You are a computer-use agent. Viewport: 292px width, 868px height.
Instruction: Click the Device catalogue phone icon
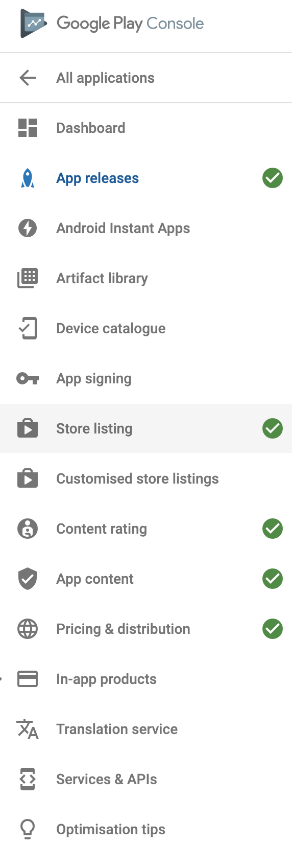(28, 328)
